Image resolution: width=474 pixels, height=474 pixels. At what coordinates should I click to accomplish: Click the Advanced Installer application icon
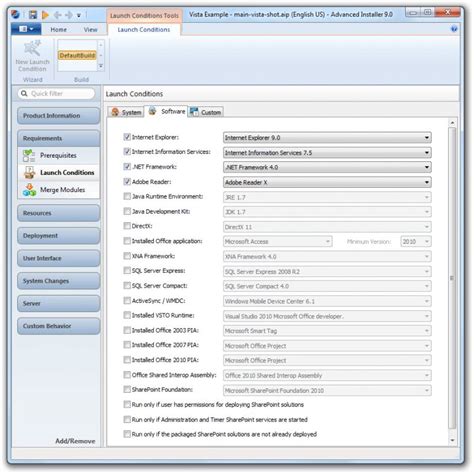pyautogui.click(x=15, y=15)
